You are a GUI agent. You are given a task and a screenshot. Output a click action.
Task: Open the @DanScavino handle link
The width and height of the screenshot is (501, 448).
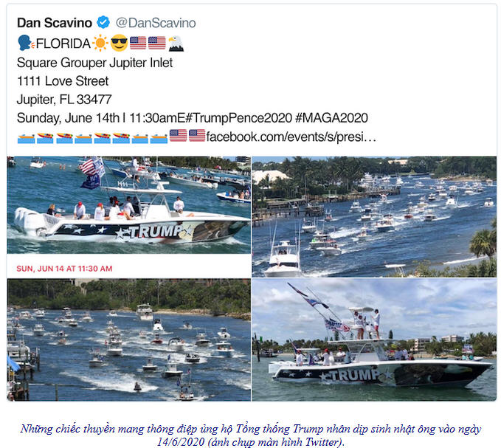(x=156, y=23)
